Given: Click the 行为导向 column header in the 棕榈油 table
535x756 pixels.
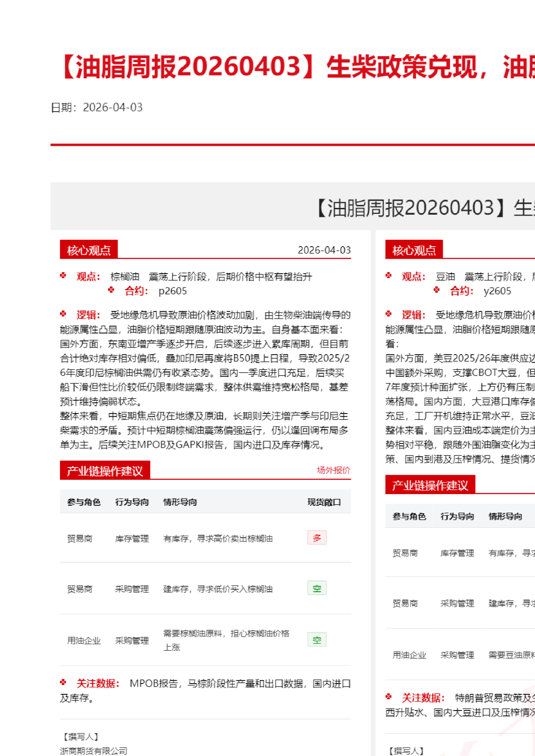Looking at the screenshot, I should click(132, 502).
